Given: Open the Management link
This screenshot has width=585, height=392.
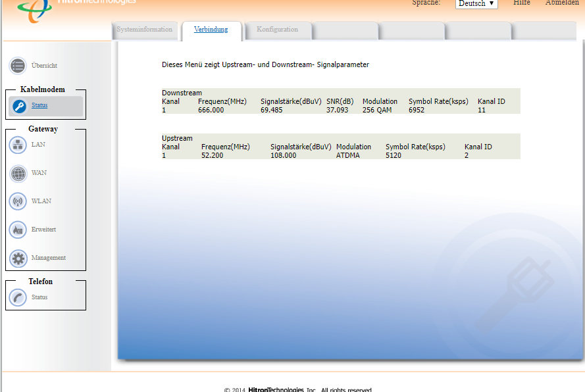Looking at the screenshot, I should (49, 258).
